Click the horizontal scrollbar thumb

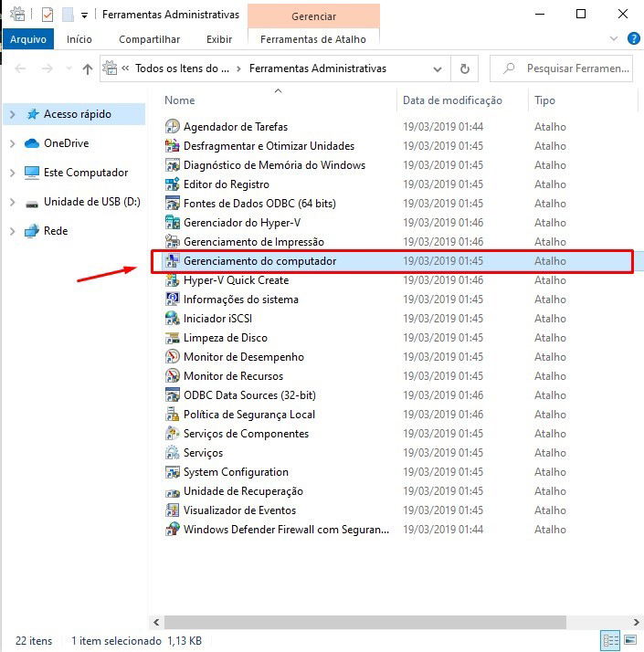point(365,622)
